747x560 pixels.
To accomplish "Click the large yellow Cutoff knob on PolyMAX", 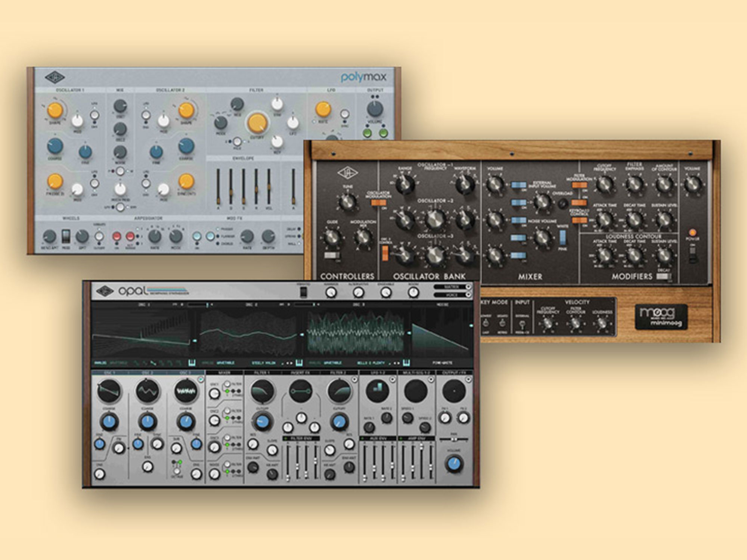I will tap(257, 123).
